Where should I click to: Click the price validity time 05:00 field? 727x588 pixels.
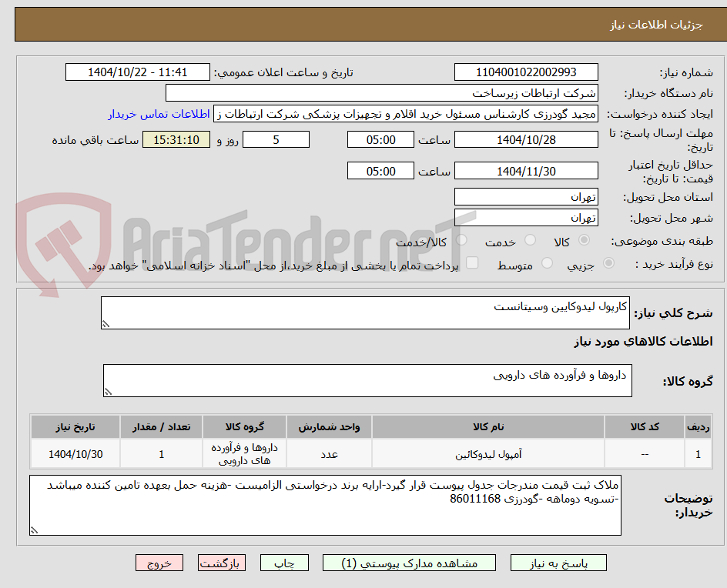(x=380, y=171)
